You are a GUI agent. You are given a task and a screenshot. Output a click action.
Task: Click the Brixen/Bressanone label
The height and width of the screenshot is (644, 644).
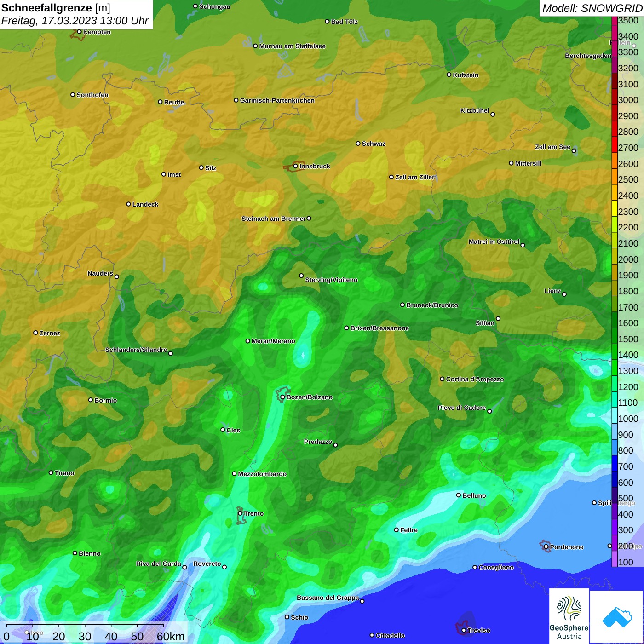[379, 328]
